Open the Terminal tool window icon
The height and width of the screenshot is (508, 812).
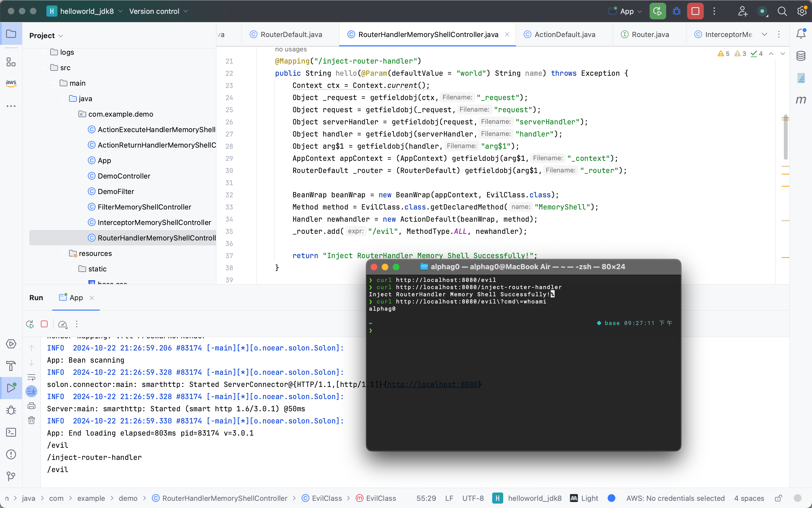pos(11,432)
